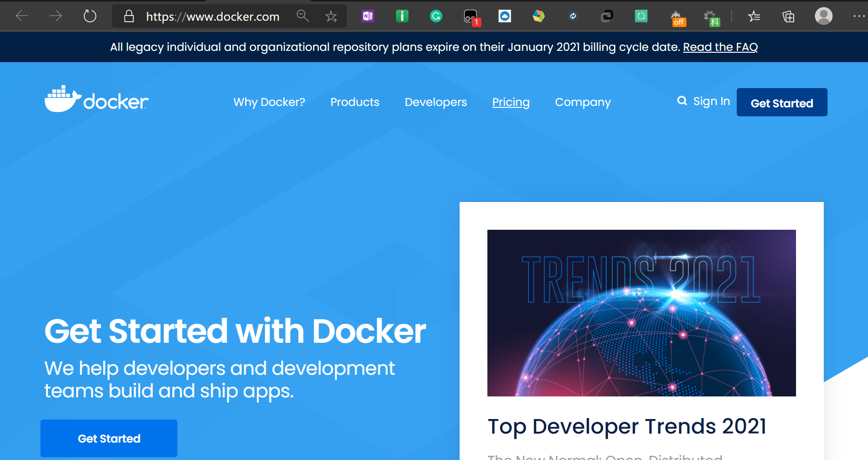
Task: Open the browser Favorites list
Action: [x=754, y=16]
